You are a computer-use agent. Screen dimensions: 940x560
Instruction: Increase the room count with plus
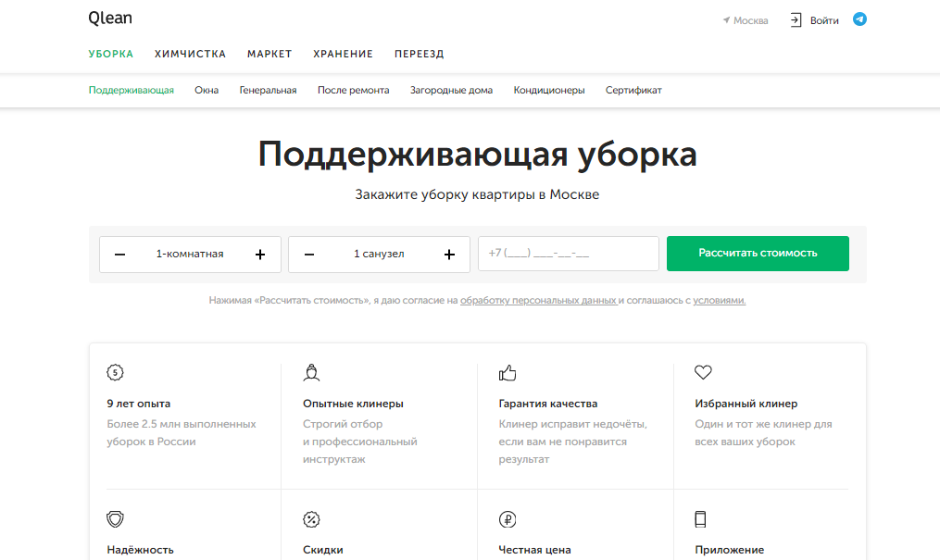click(x=260, y=255)
